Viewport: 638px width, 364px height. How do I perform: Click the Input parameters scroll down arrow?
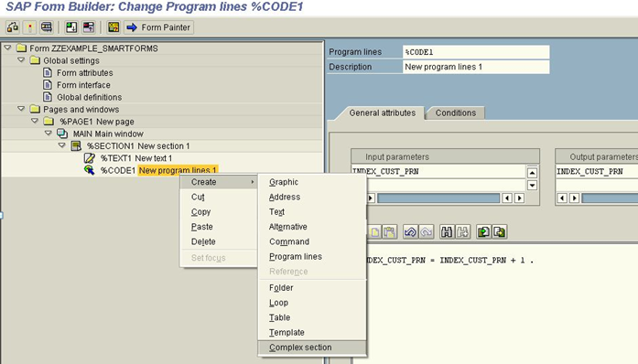(x=532, y=186)
